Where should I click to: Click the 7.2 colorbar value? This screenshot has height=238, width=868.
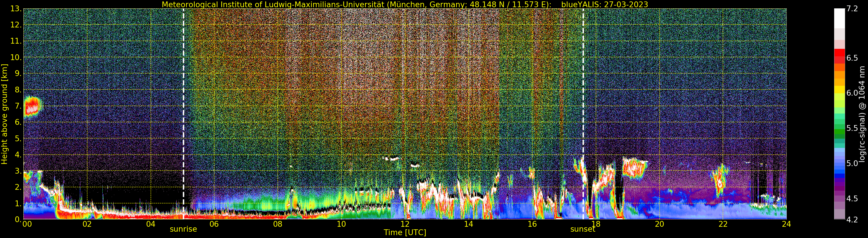[852, 9]
